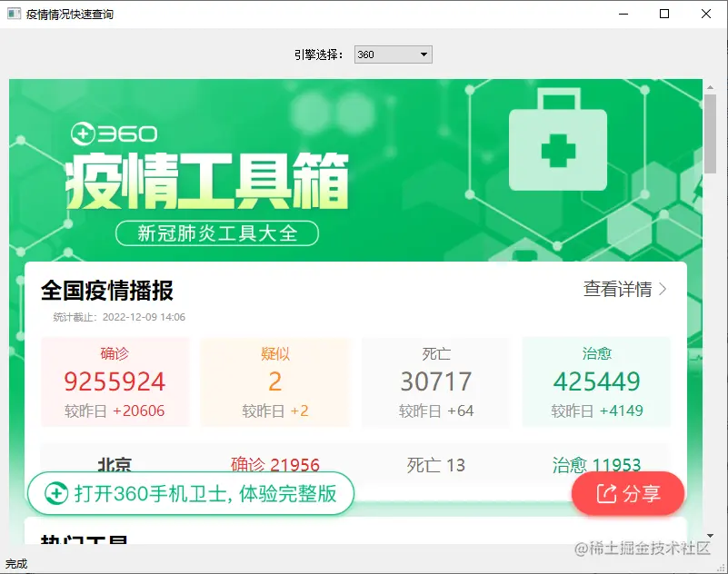Click the 360 logo in the green header
This screenshot has width=728, height=574.
pyautogui.click(x=115, y=134)
